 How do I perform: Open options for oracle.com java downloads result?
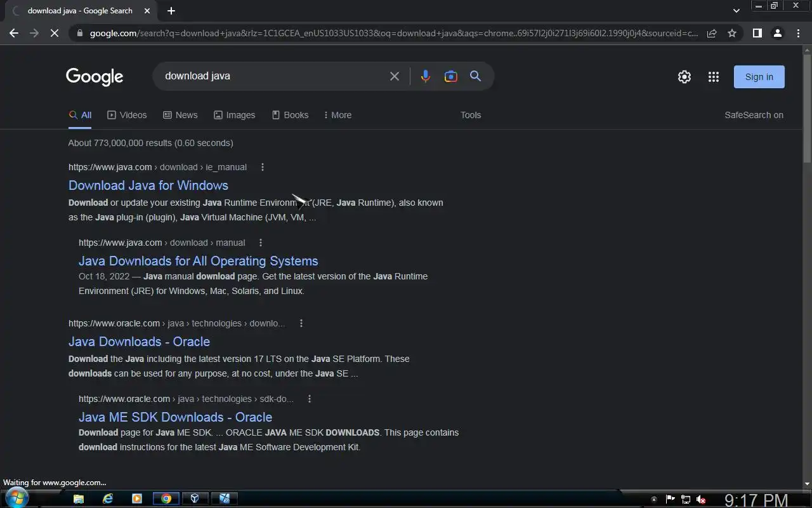pyautogui.click(x=301, y=323)
